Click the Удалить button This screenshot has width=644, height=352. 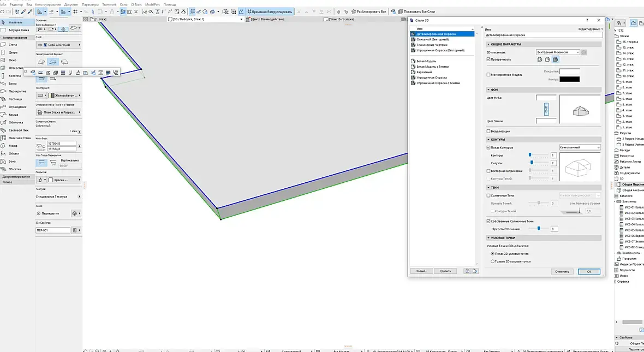coord(445,271)
